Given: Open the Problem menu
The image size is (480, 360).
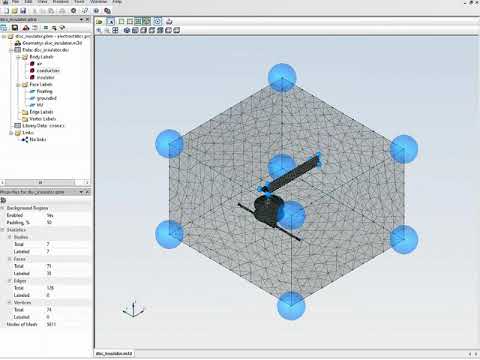Looking at the screenshot, I should pyautogui.click(x=61, y=2).
